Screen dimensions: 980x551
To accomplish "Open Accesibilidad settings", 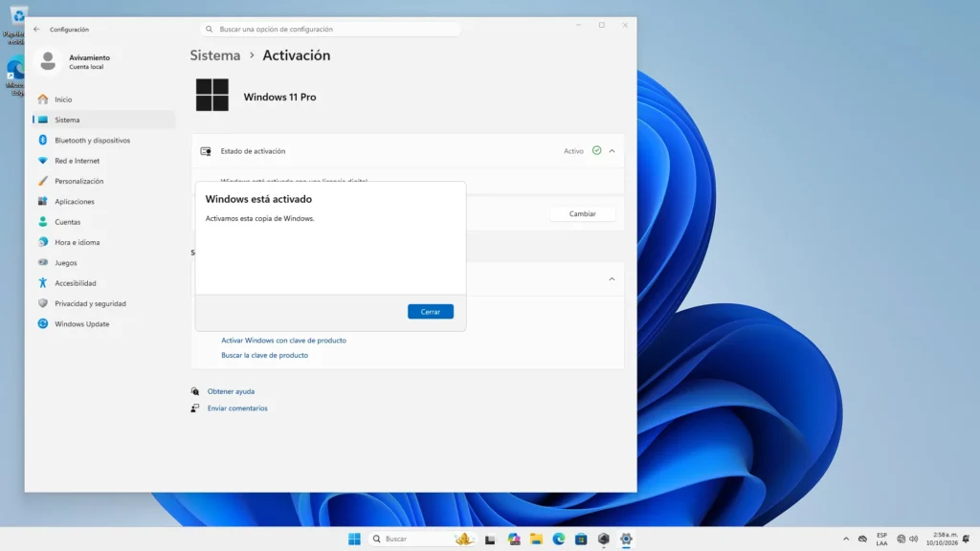I will (x=103, y=283).
